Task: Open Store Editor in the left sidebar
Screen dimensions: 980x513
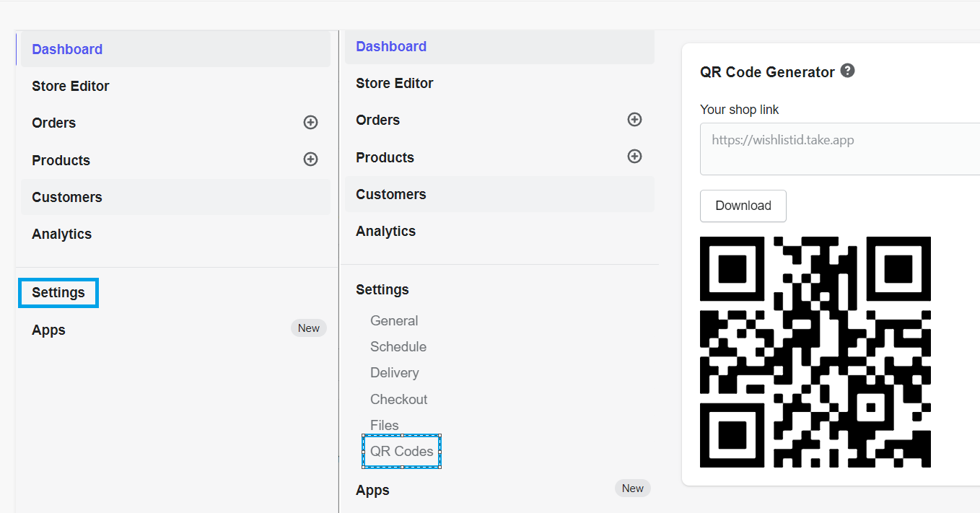Action: point(71,87)
